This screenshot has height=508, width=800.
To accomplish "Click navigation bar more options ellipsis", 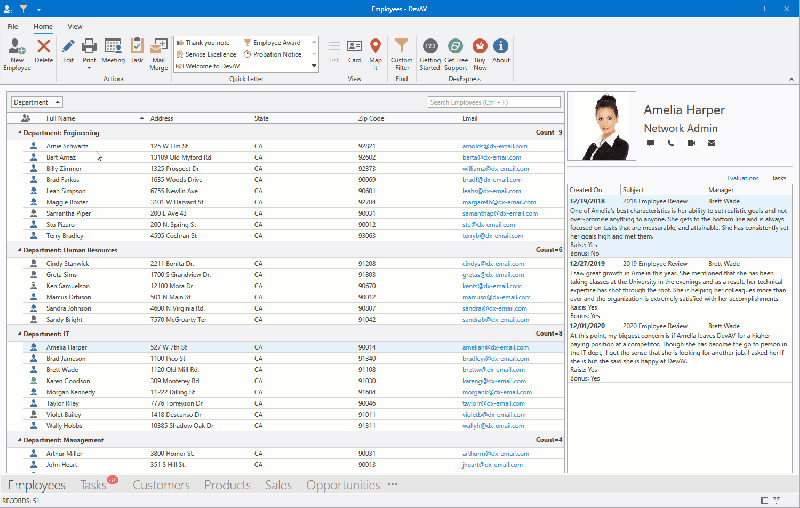I will click(x=392, y=484).
